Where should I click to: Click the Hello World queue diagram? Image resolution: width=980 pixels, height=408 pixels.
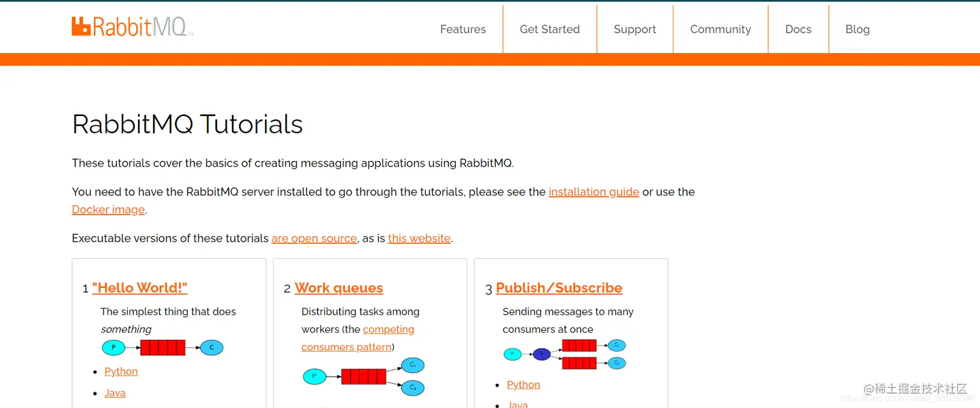point(163,348)
